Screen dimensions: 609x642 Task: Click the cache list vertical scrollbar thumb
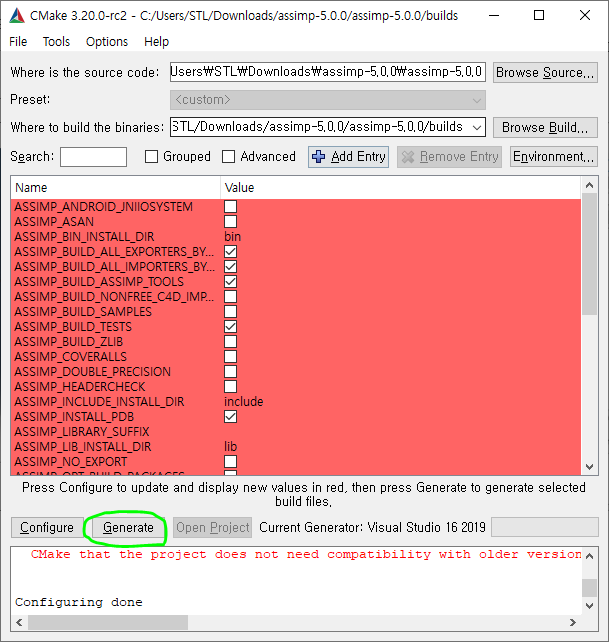pos(589,254)
